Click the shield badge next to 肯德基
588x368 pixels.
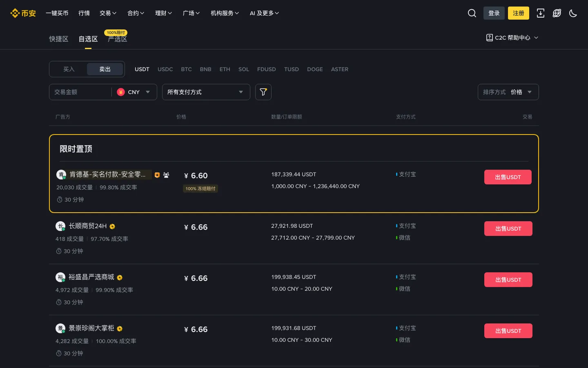coord(157,175)
